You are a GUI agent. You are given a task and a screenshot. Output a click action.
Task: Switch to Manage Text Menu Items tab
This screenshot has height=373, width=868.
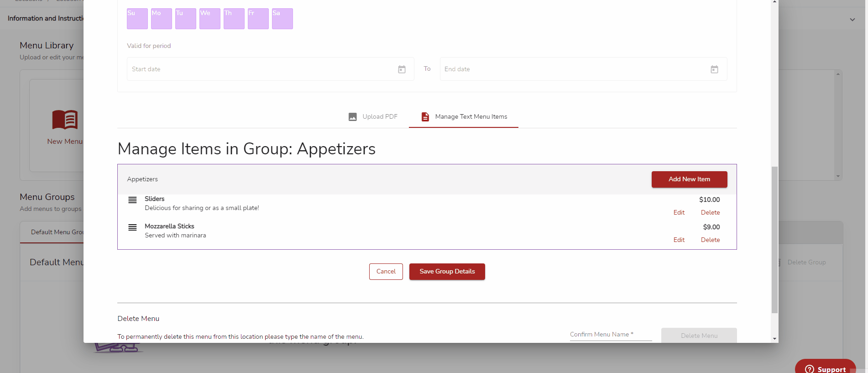pyautogui.click(x=464, y=117)
